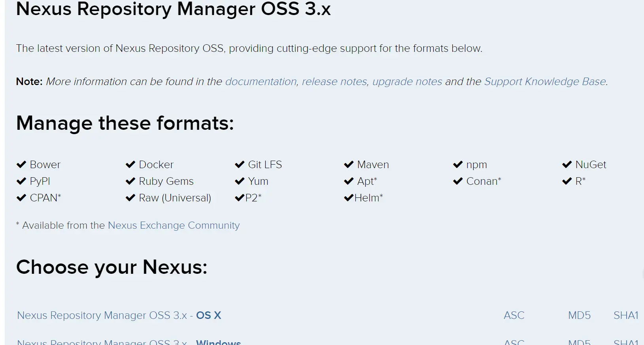The width and height of the screenshot is (644, 345).
Task: Click the checkmark icon beside Maven
Action: 349,165
